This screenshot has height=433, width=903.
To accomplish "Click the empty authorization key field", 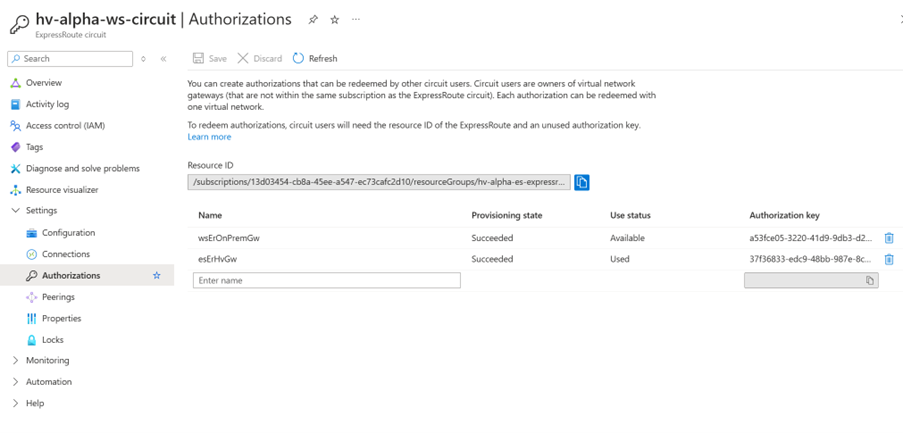I will pos(811,280).
